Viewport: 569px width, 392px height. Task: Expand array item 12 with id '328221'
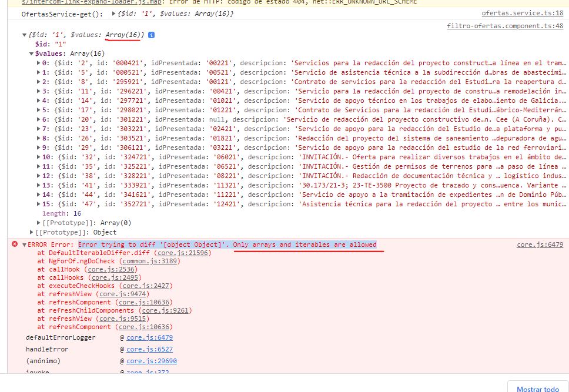(x=38, y=176)
